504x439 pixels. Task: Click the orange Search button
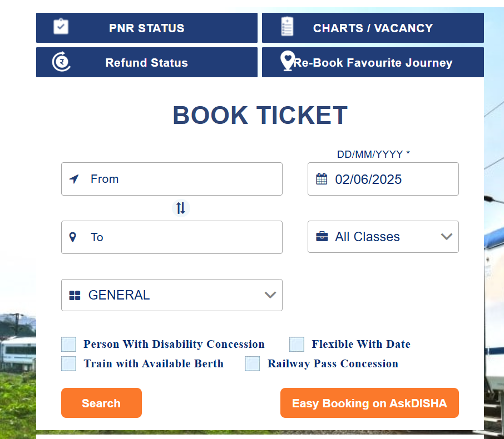(x=102, y=403)
